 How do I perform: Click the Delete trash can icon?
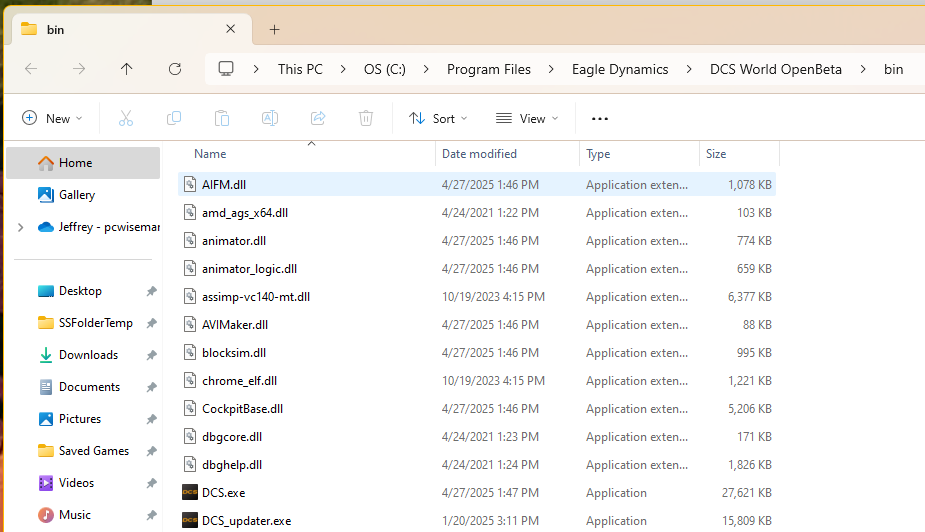click(x=366, y=119)
